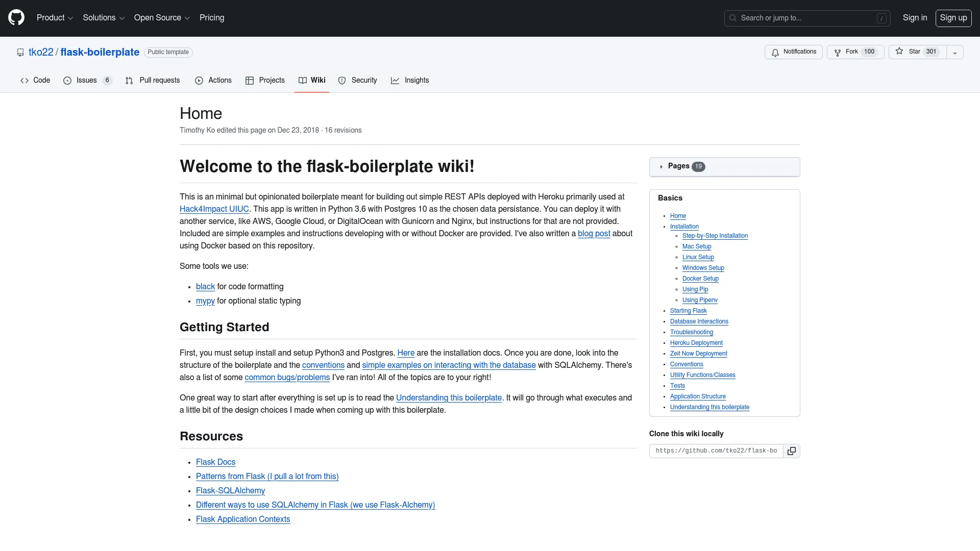Open the Insights tab
This screenshot has height=551, width=980.
[410, 81]
